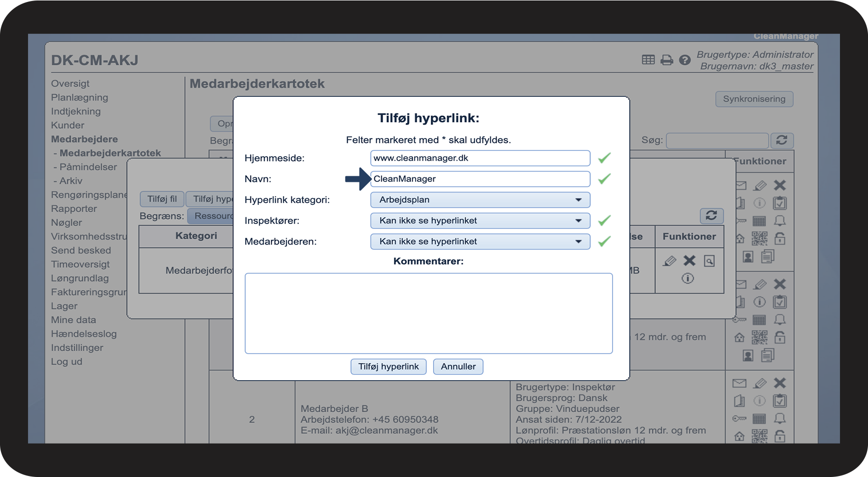The image size is (868, 477).
Task: Click the print icon in the header
Action: click(667, 60)
